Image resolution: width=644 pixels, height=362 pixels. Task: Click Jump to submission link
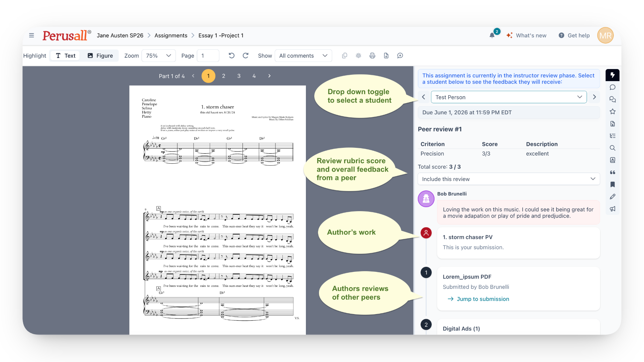[479, 299]
